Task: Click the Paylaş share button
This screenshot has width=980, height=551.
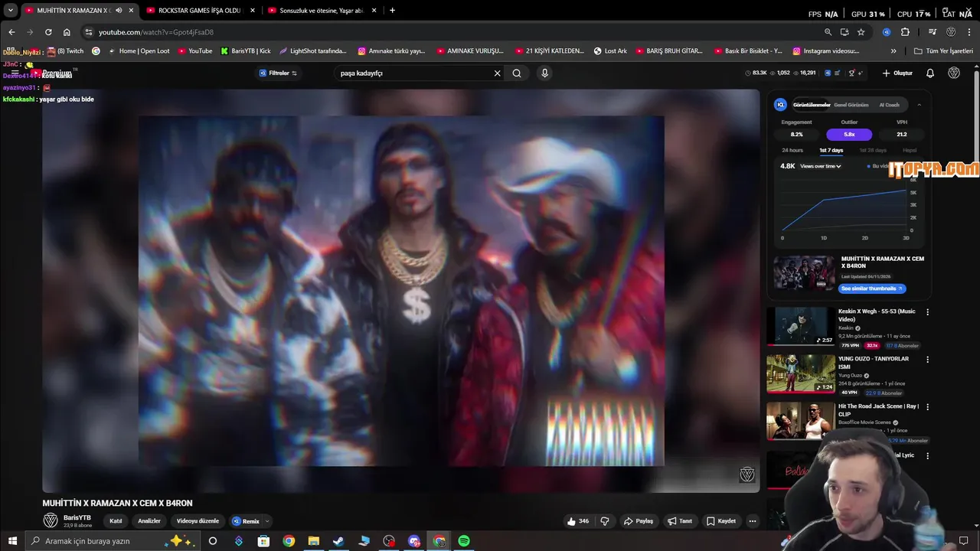Action: coord(639,521)
